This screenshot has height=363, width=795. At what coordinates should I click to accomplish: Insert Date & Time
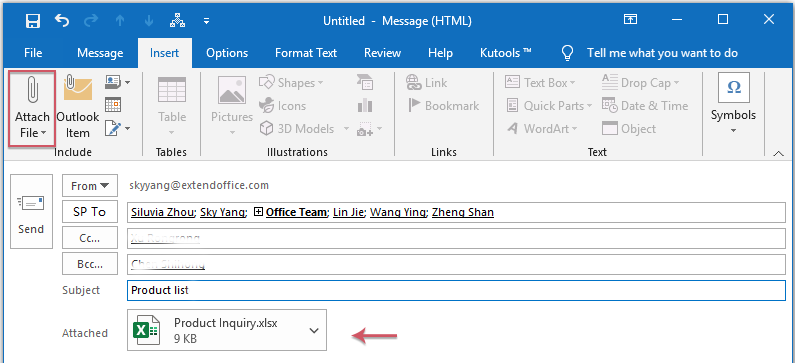coord(644,106)
